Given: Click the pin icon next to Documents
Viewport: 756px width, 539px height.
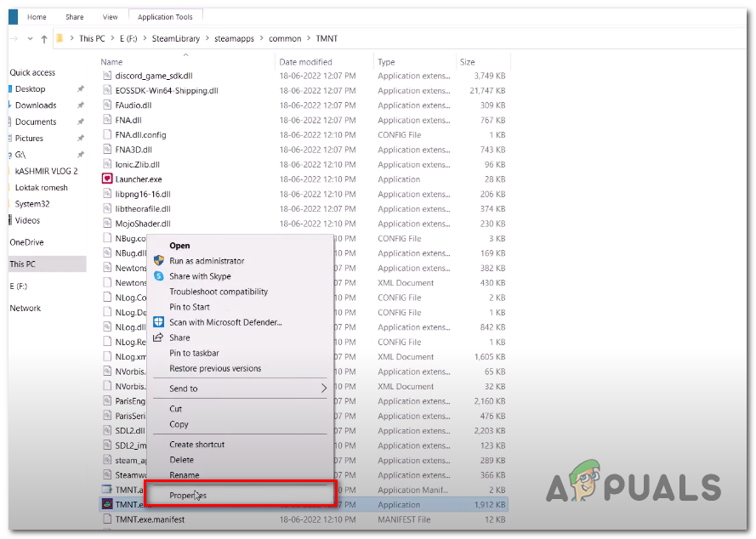Looking at the screenshot, I should coord(81,122).
